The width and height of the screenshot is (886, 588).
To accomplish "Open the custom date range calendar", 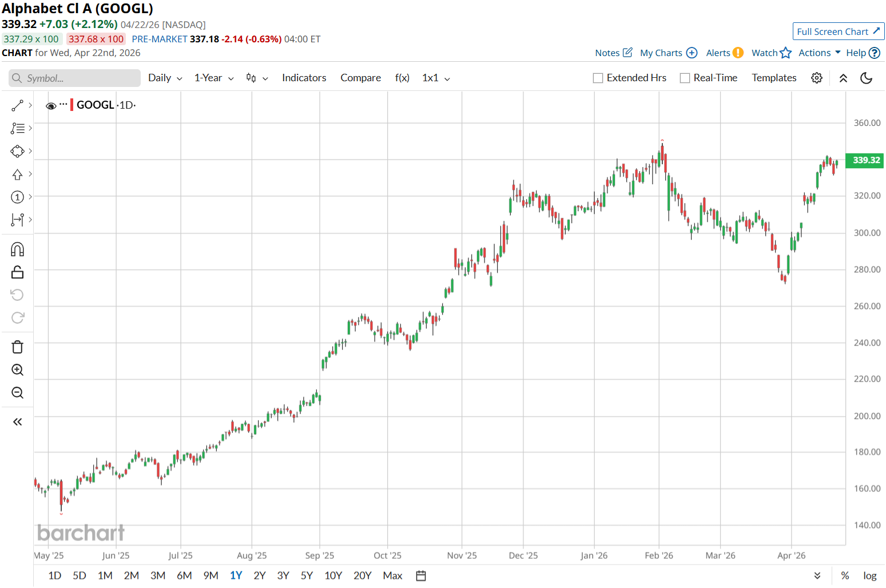I will click(421, 575).
